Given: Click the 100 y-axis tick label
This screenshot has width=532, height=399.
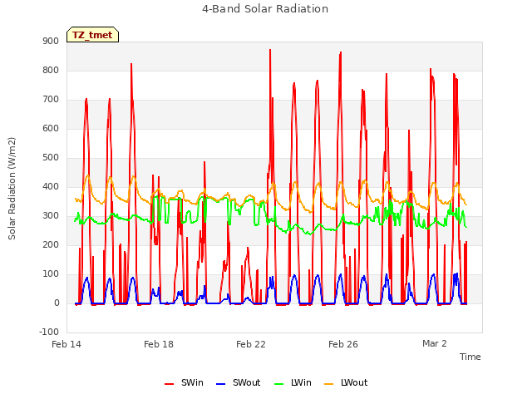Looking at the screenshot, I should [x=51, y=273].
